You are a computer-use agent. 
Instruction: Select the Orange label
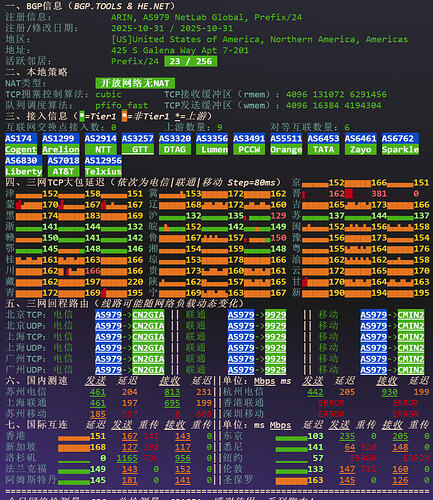tap(286, 149)
